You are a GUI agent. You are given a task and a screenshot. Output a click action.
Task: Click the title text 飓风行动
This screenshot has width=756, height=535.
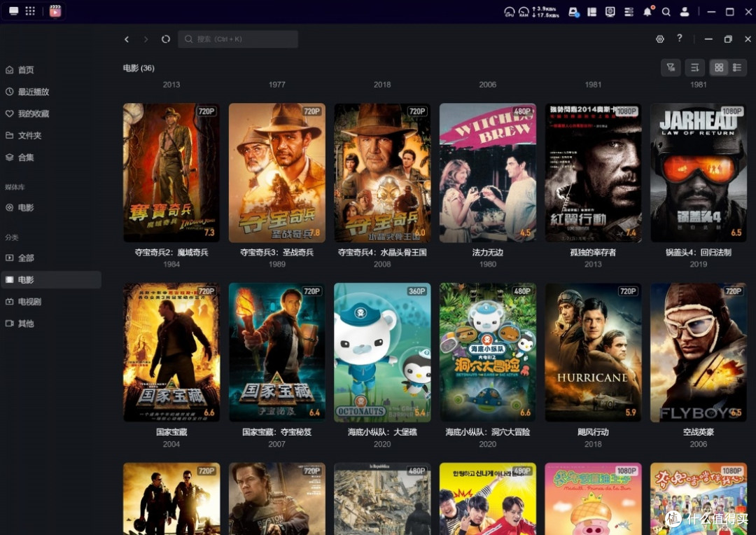593,432
